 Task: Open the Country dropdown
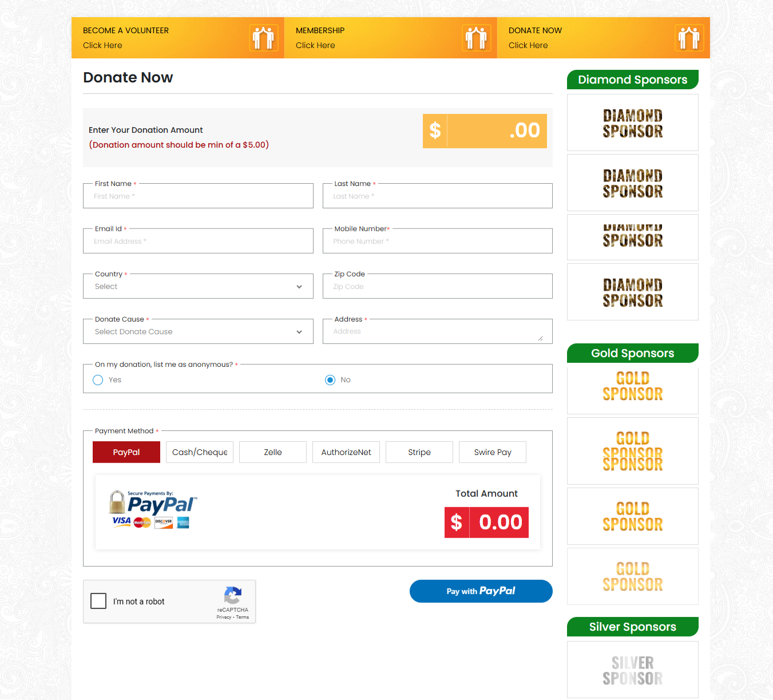click(x=198, y=286)
